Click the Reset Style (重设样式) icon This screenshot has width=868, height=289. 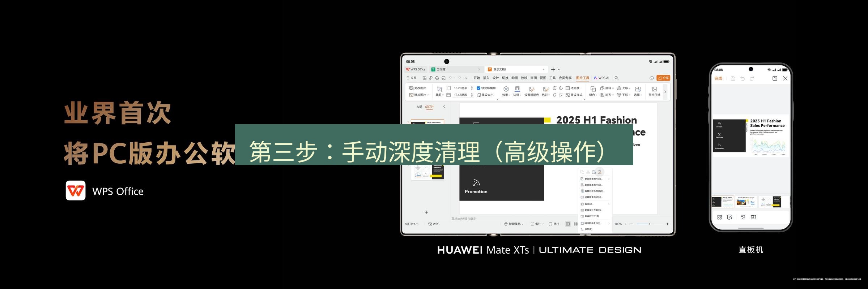pos(568,95)
